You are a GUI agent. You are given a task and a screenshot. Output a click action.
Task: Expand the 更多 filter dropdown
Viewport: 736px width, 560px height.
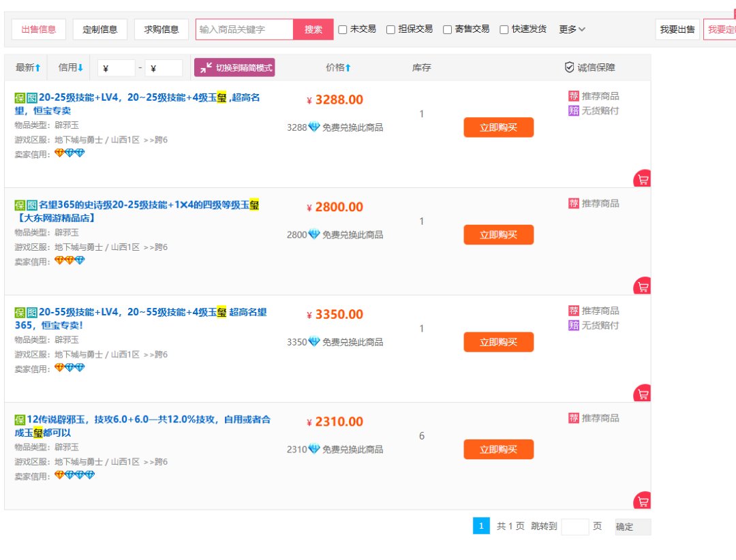coord(572,29)
